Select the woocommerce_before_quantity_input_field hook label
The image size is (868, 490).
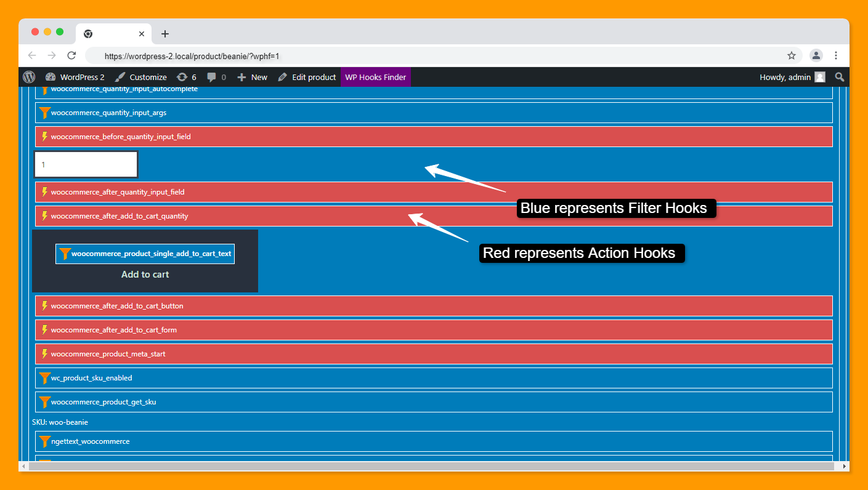(121, 137)
